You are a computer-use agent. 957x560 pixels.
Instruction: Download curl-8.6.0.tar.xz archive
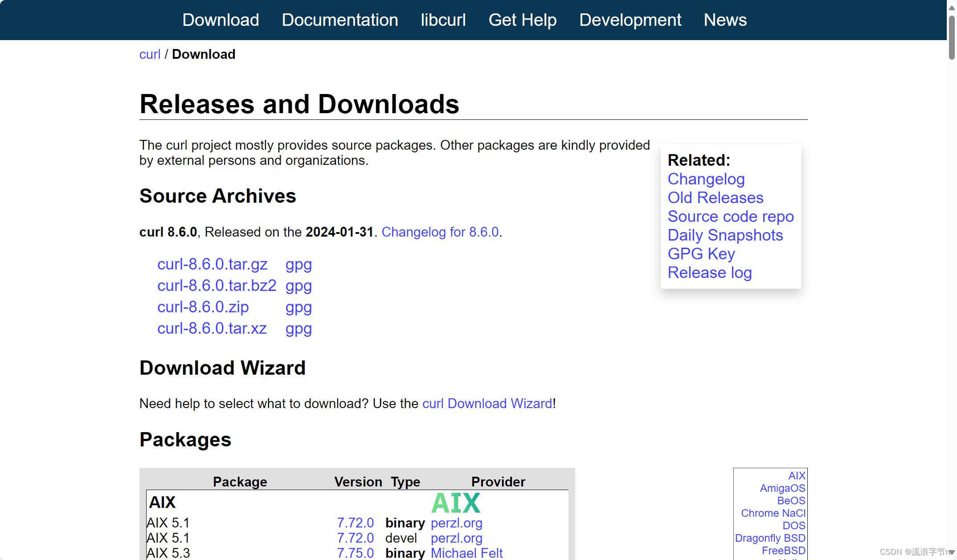pos(212,328)
